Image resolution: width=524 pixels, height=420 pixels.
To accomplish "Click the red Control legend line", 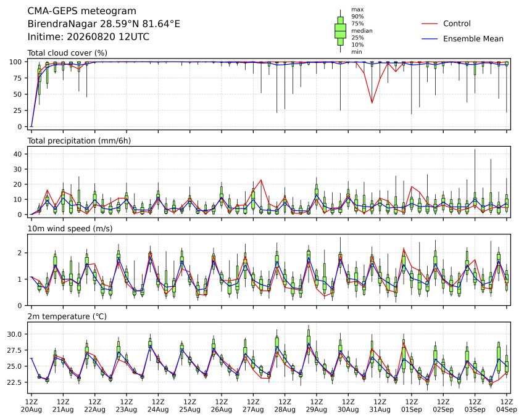I will pyautogui.click(x=430, y=23).
